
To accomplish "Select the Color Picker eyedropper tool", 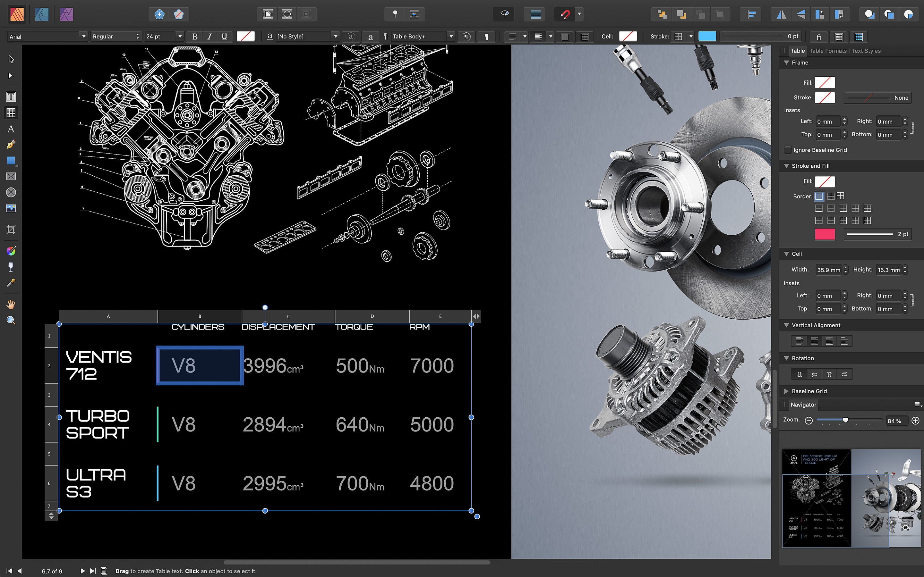I will [11, 282].
